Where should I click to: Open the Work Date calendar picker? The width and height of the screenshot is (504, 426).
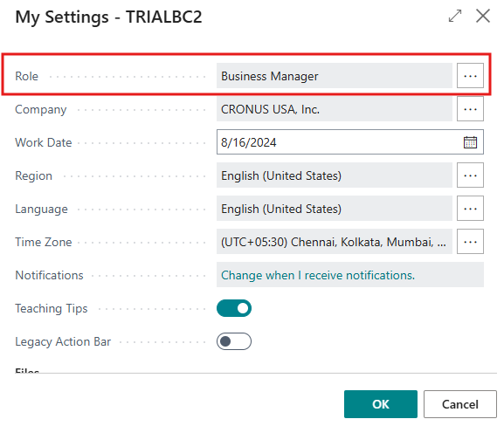[x=470, y=142]
